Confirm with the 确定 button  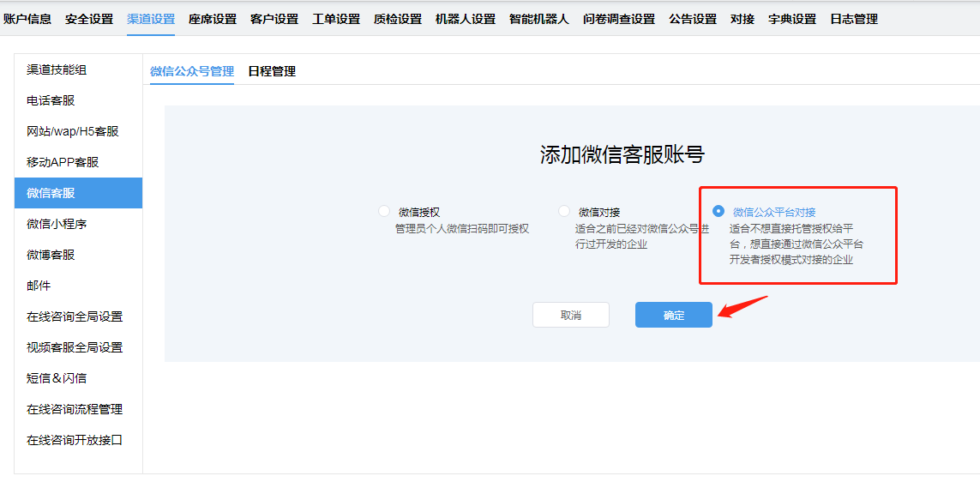tap(674, 315)
